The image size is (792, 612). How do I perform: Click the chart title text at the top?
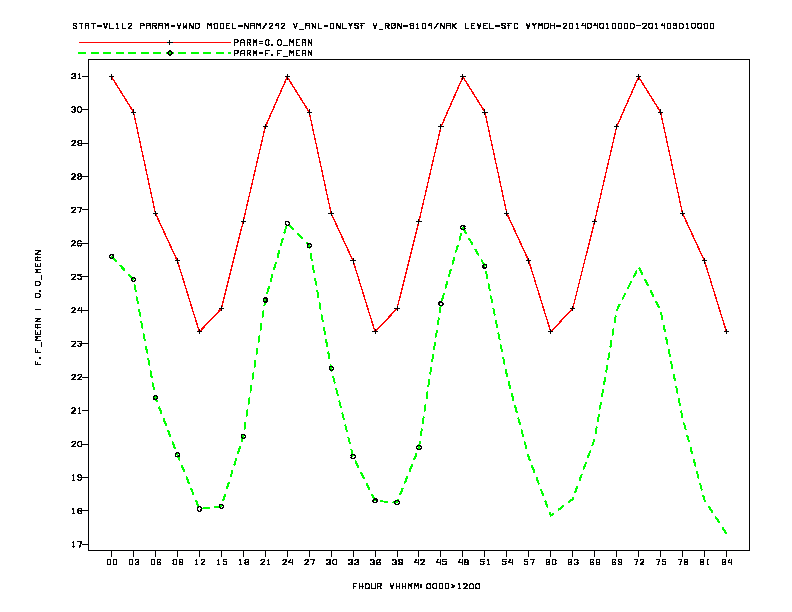(393, 26)
